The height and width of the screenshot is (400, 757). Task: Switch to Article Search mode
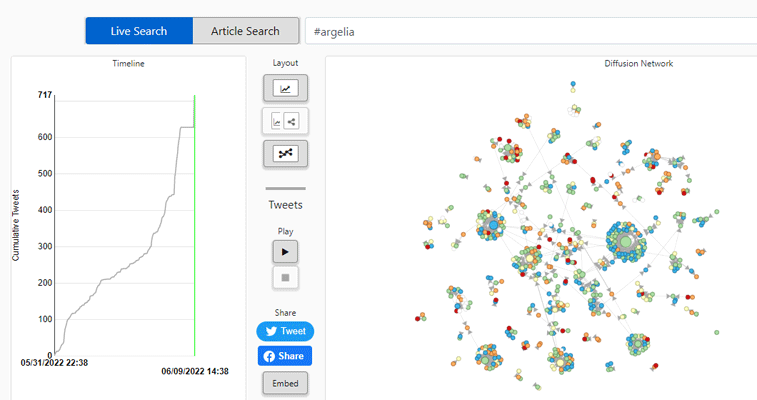point(245,31)
